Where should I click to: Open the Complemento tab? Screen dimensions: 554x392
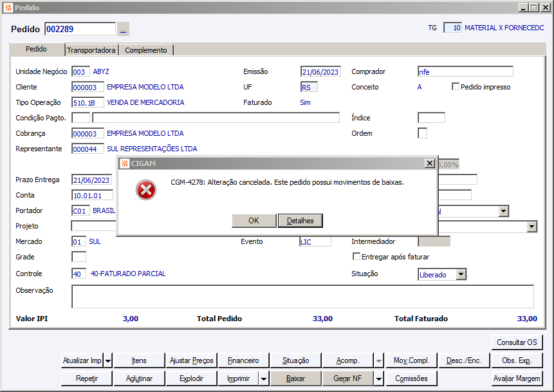[x=145, y=50]
